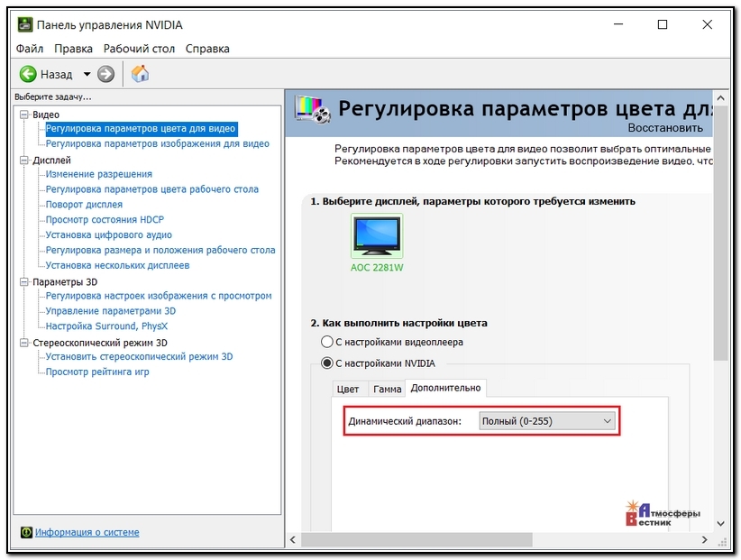Click the green Back arrow icon
Screen dimensions: 741x560
click(x=28, y=74)
